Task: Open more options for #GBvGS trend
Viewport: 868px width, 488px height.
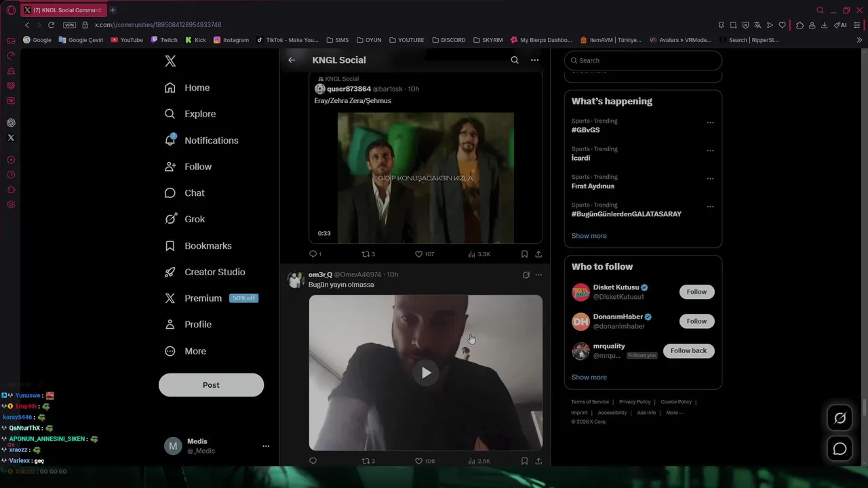Action: [710, 123]
